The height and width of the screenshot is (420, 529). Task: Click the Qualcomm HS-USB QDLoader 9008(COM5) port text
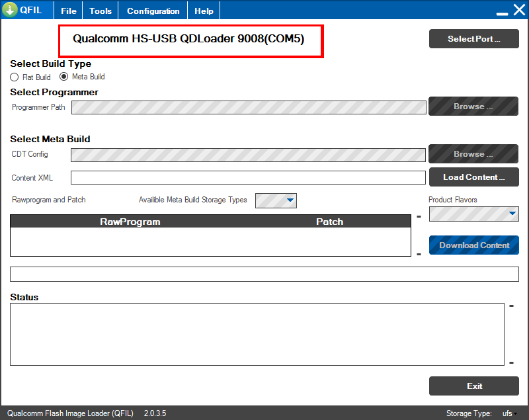[x=188, y=38]
